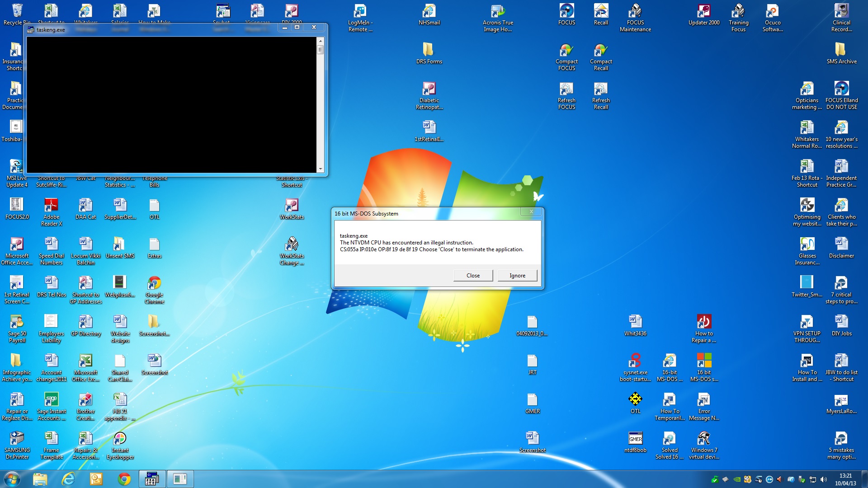This screenshot has height=488, width=868.
Task: Select the Recall desktop shortcut
Action: 601,15
